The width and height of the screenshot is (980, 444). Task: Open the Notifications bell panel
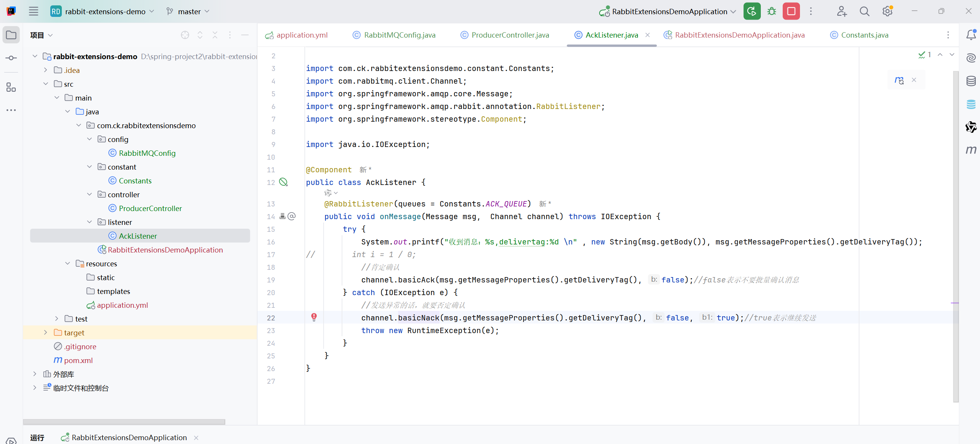click(x=971, y=35)
